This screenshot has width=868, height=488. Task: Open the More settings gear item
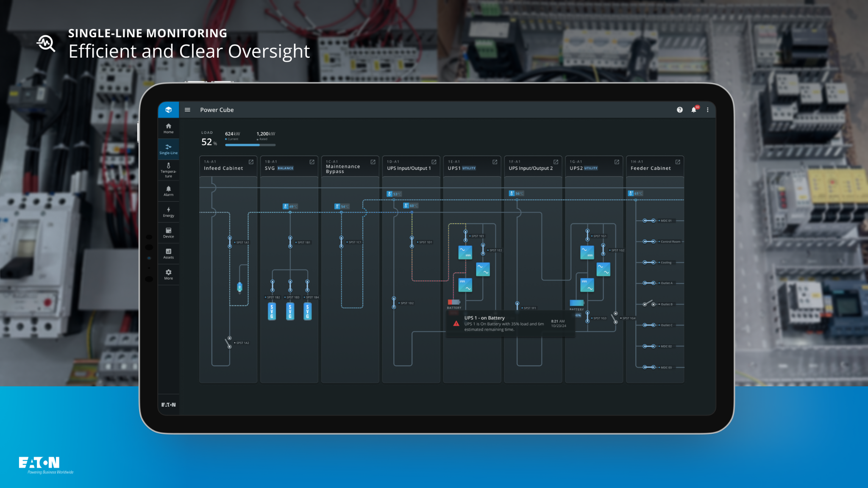168,274
